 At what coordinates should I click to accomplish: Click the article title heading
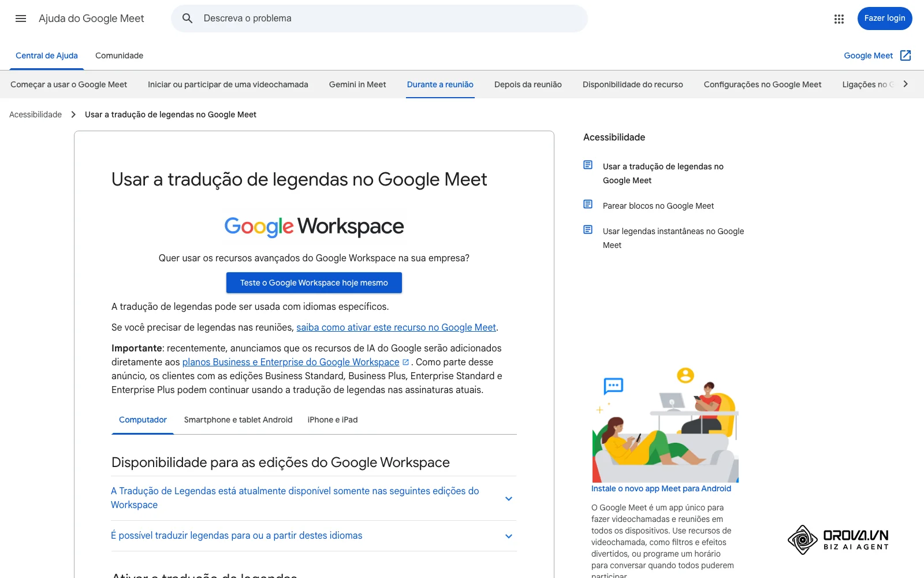point(299,179)
